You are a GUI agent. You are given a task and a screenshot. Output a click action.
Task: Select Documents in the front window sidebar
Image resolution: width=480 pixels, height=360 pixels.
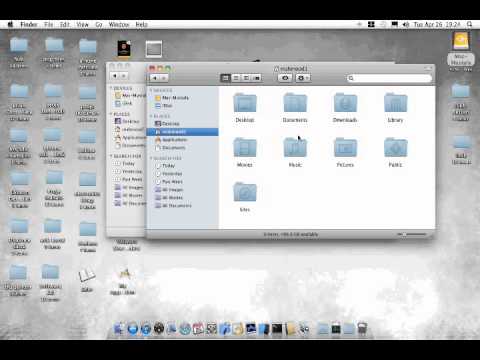click(x=182, y=148)
